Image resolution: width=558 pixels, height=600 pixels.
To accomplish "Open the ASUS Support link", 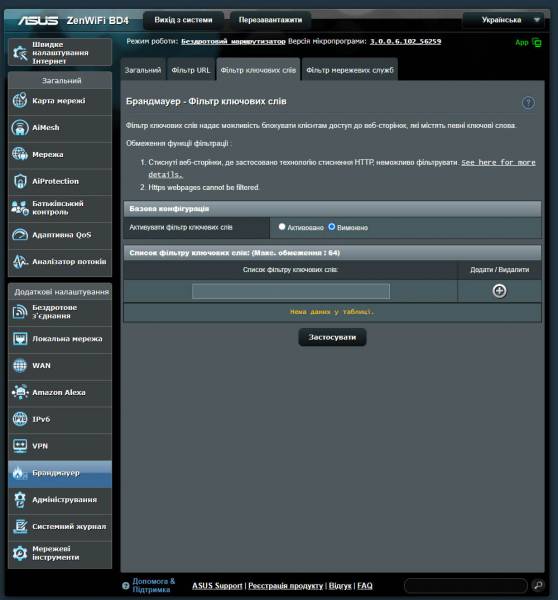I will pos(217,585).
